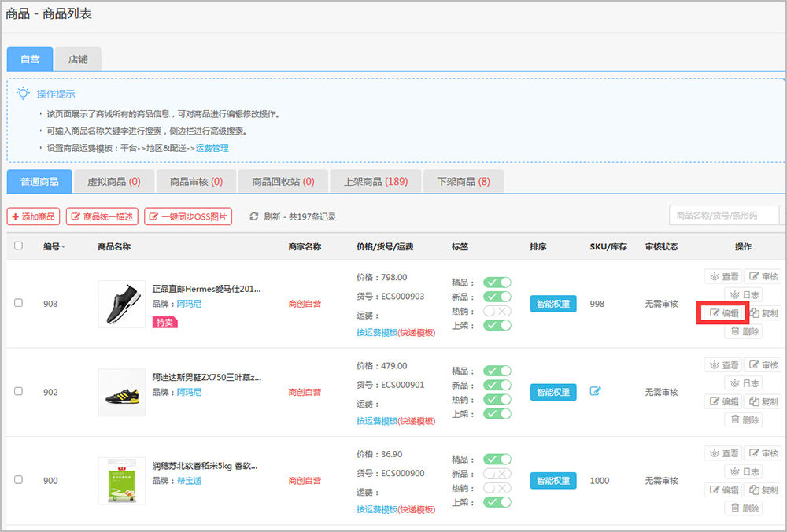Click 一键同步OSS图片 button
787x532 pixels.
[188, 216]
